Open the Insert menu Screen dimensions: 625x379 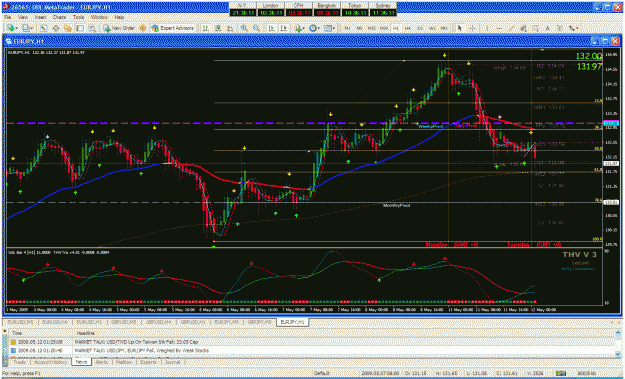pyautogui.click(x=41, y=18)
